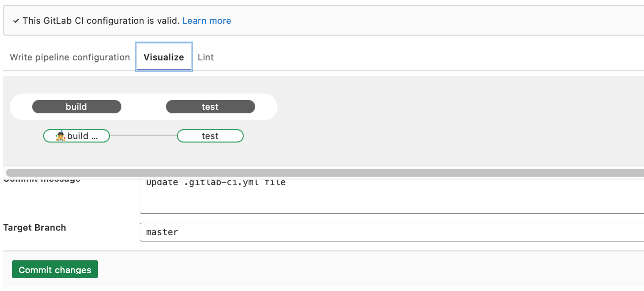Click the construction worker emoji on build job
The image size is (644, 291).
pyautogui.click(x=60, y=136)
